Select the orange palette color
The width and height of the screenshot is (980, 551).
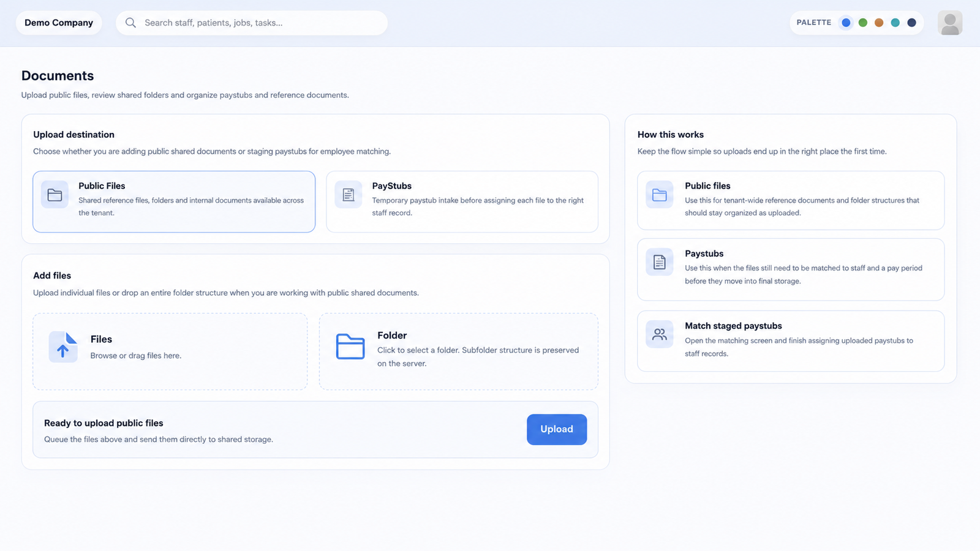(x=879, y=23)
